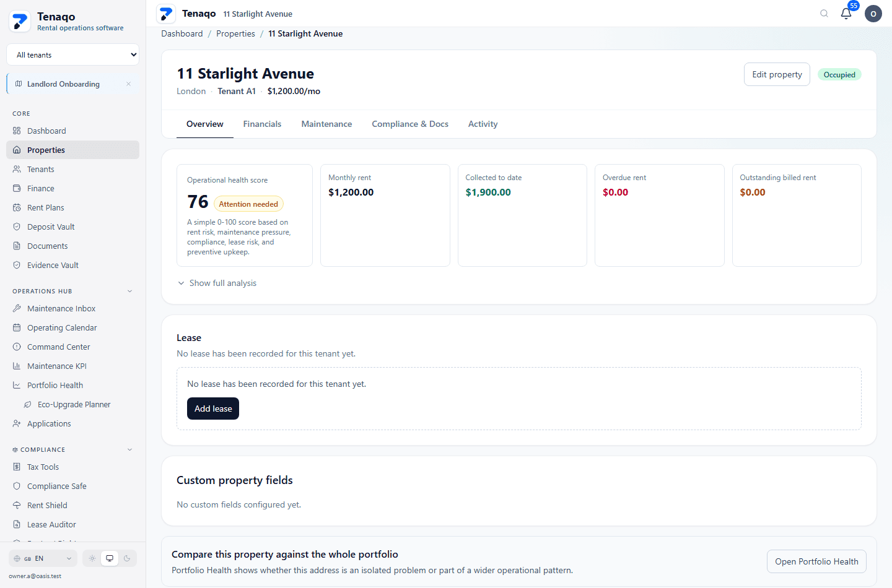
Task: Open the user avatar menu labeled O
Action: (873, 14)
